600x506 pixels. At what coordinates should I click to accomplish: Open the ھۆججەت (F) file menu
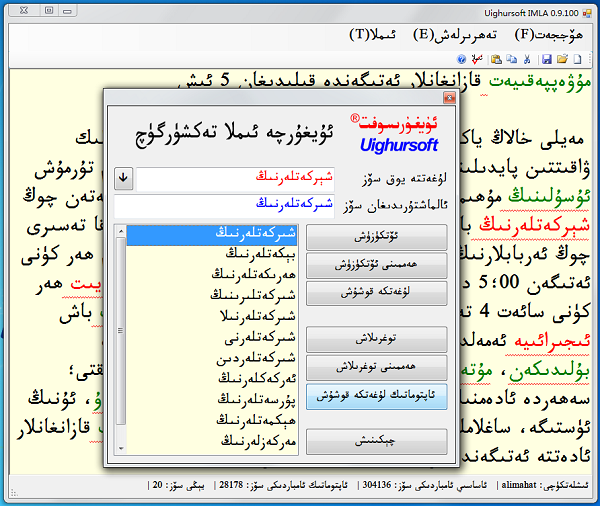click(548, 35)
